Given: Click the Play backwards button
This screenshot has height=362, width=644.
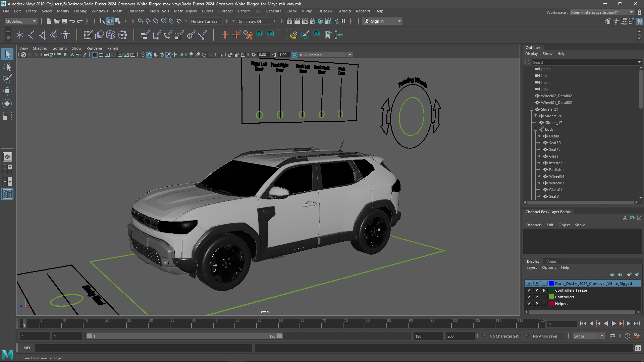Looking at the screenshot, I should [x=606, y=323].
